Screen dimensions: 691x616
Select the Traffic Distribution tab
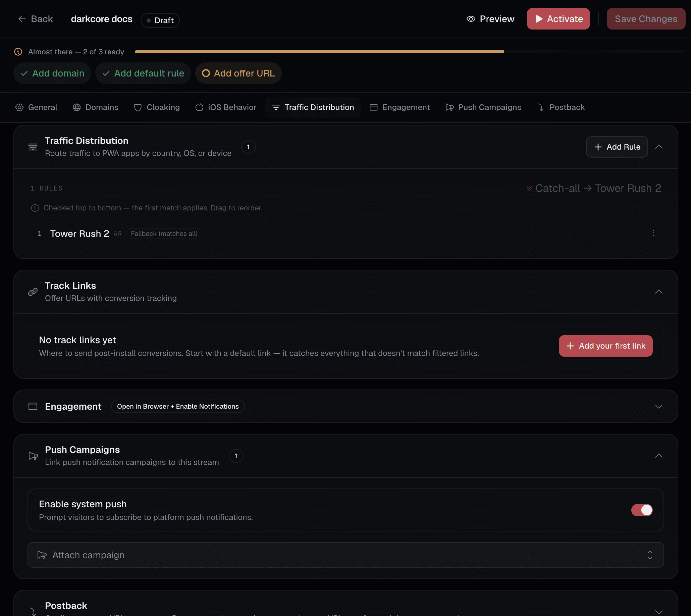[x=313, y=107]
